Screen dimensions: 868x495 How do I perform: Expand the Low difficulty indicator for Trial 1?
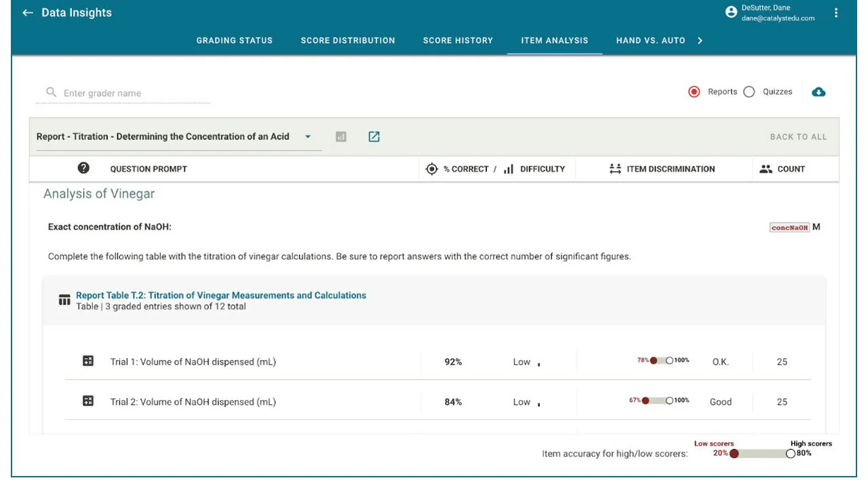pos(539,365)
